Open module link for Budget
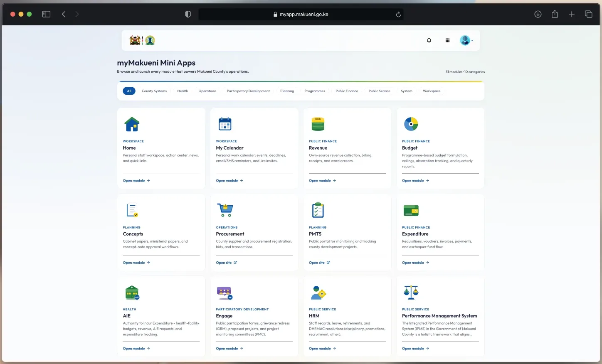 tap(416, 181)
